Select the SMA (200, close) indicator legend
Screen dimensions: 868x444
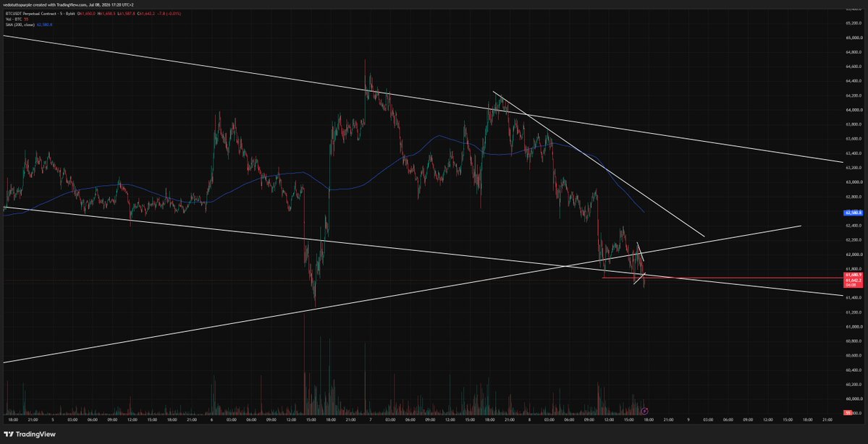tap(28, 25)
